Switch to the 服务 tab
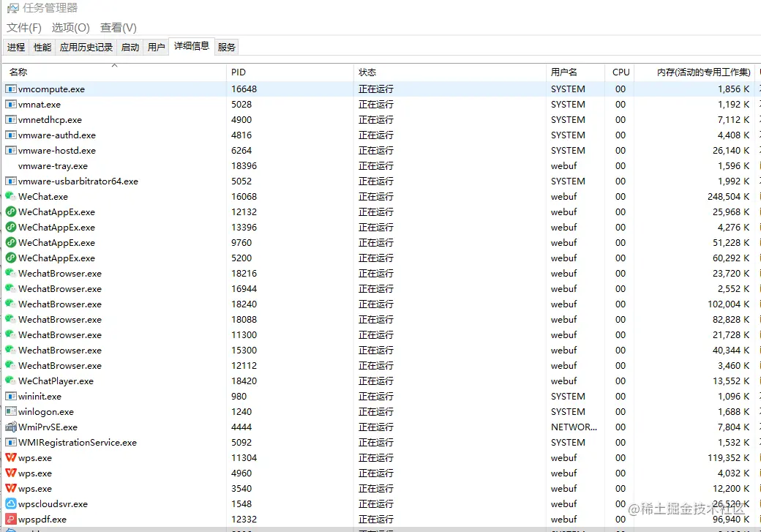This screenshot has height=532, width=761. [x=227, y=47]
